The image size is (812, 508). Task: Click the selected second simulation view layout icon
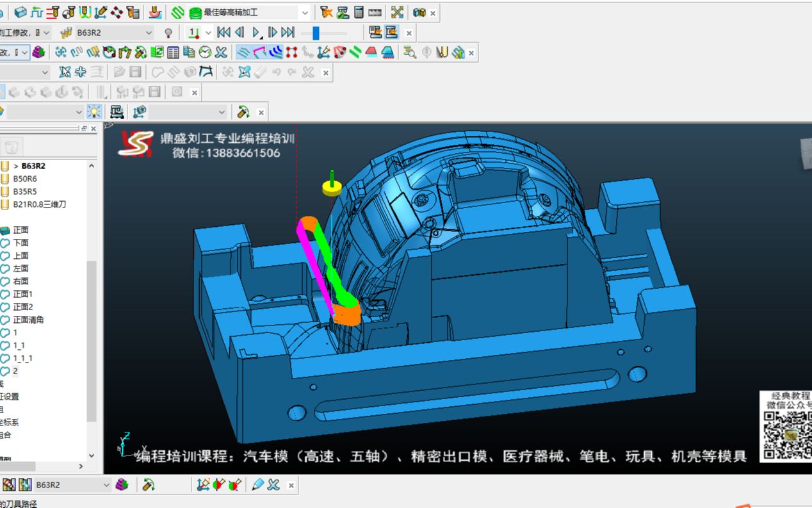coord(391,32)
